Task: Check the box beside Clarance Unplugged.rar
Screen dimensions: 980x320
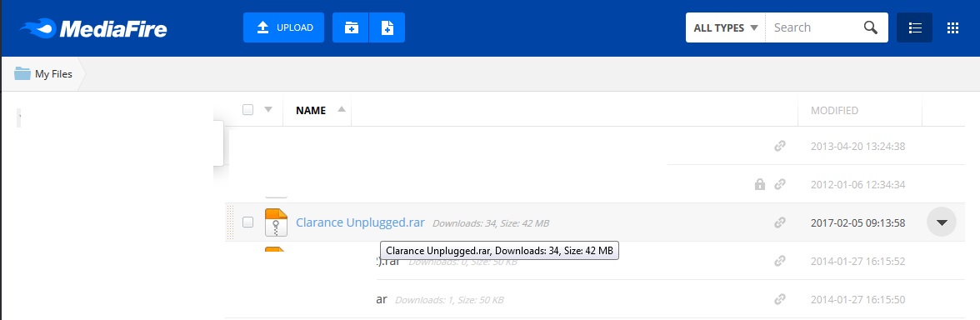Action: coord(248,222)
